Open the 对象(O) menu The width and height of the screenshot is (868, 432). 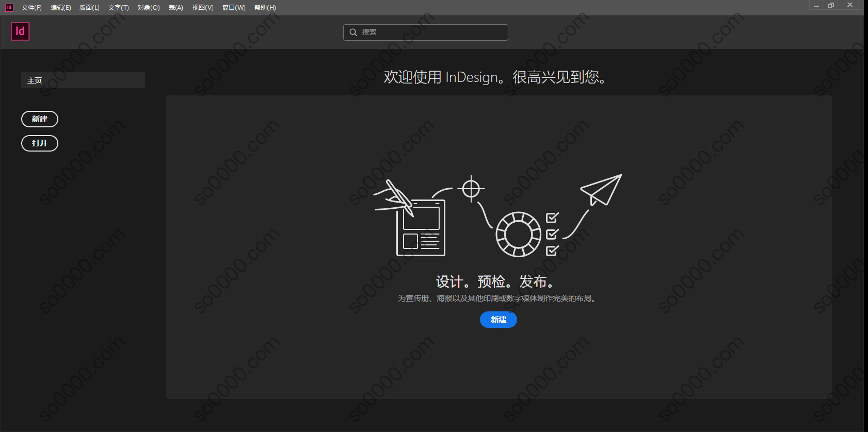tap(149, 8)
